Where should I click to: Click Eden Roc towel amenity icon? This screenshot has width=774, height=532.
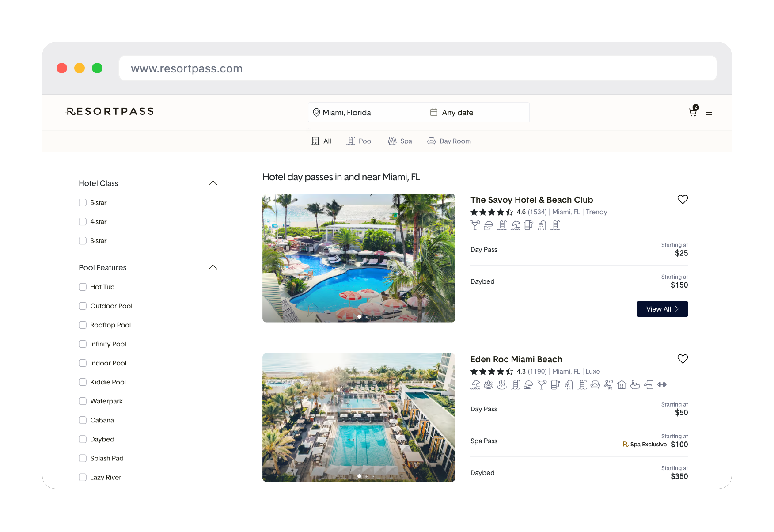(555, 385)
